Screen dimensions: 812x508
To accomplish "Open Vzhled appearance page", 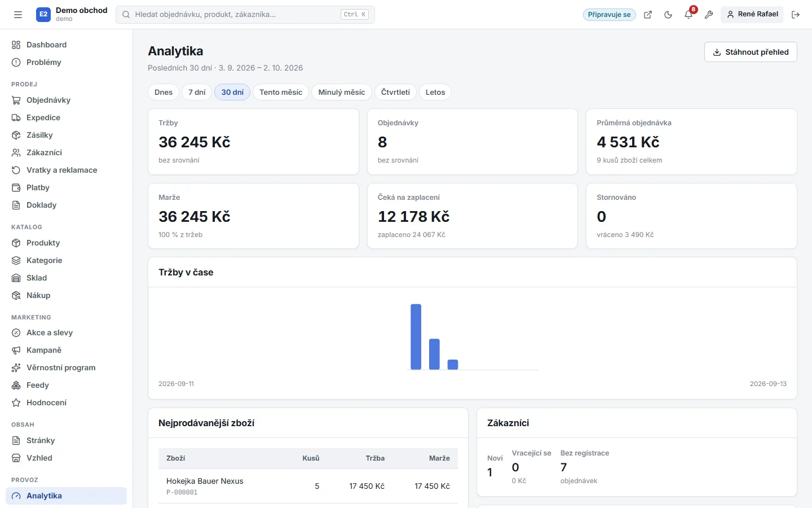I will click(x=66, y=458).
